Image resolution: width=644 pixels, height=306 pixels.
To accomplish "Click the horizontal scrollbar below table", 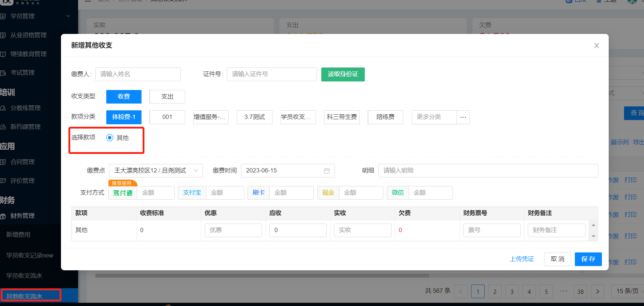I will [262, 276].
